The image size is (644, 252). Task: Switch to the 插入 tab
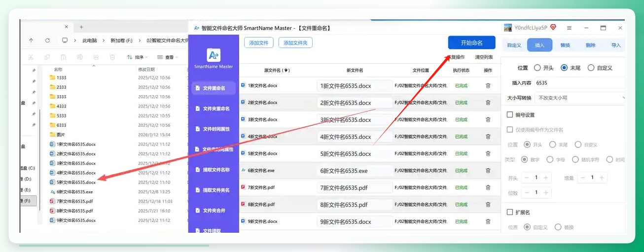(x=539, y=45)
